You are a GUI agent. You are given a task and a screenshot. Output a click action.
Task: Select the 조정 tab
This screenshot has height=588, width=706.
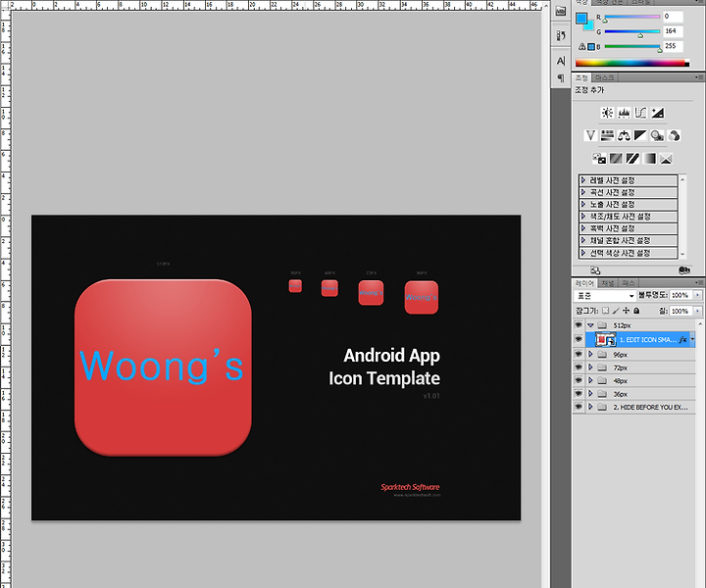click(x=581, y=77)
